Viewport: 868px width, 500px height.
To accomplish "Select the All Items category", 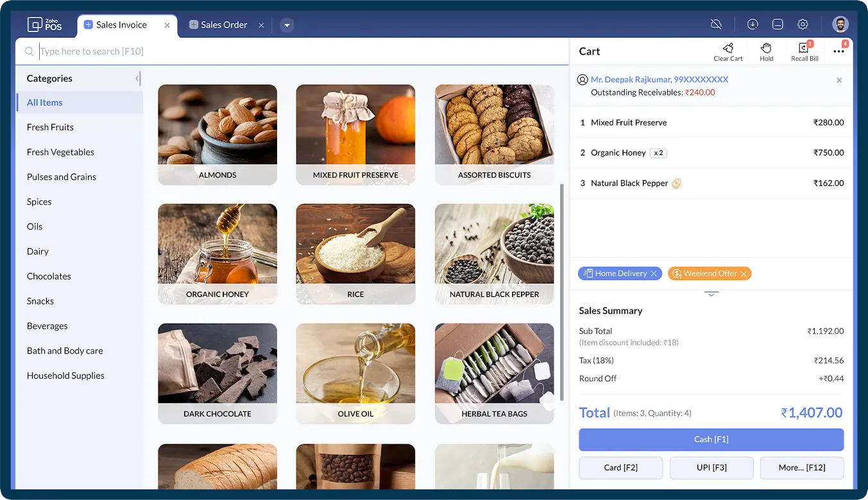I will tap(80, 103).
